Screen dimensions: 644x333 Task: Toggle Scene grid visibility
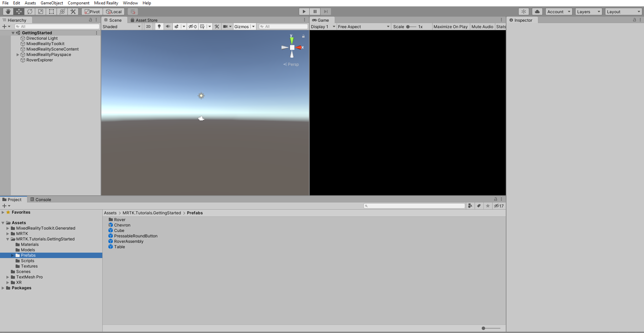tap(202, 26)
